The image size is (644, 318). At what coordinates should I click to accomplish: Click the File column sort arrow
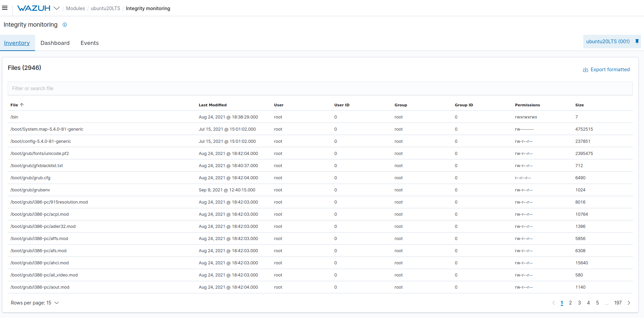click(x=22, y=105)
